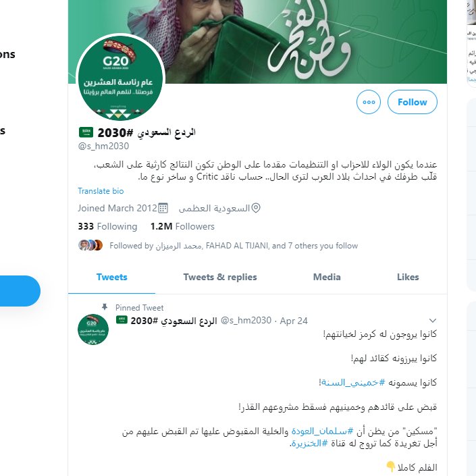This screenshot has height=476, width=476.
Task: View followers you know avatars
Action: [x=90, y=245]
